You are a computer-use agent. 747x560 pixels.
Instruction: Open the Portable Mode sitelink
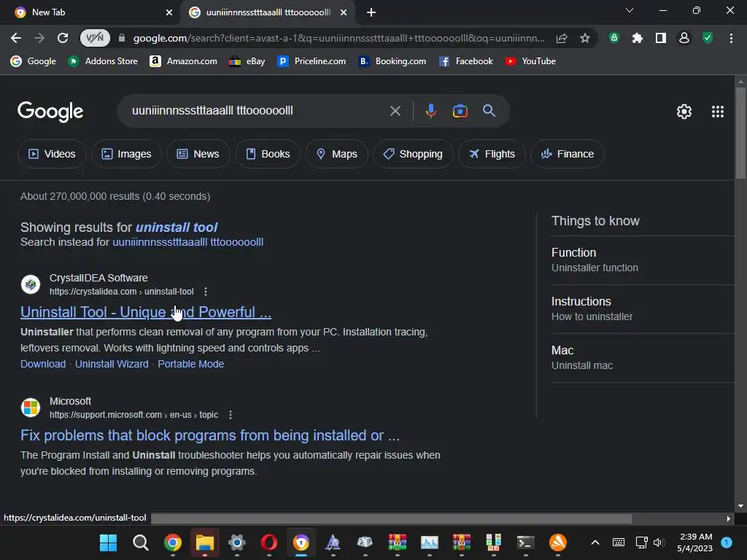191,364
